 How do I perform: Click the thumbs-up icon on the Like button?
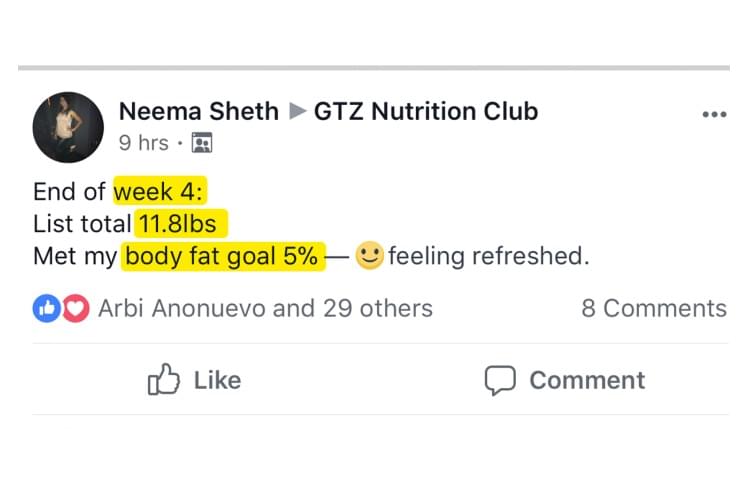[x=164, y=380]
